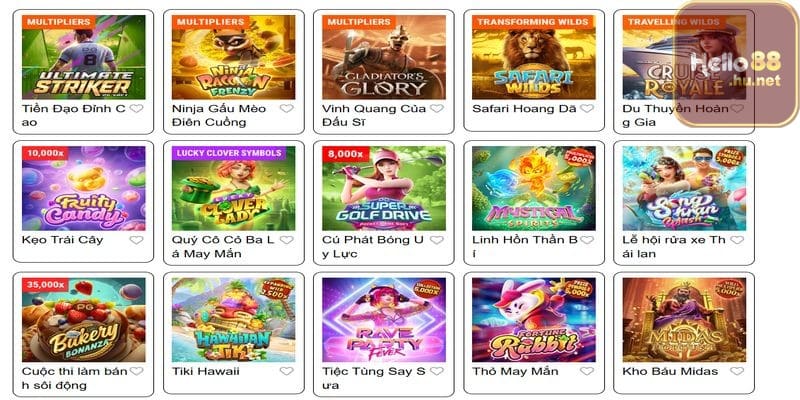
Task: Favorite Quý Cô Cỏ Ba Lá May Mắn
Action: pos(287,240)
